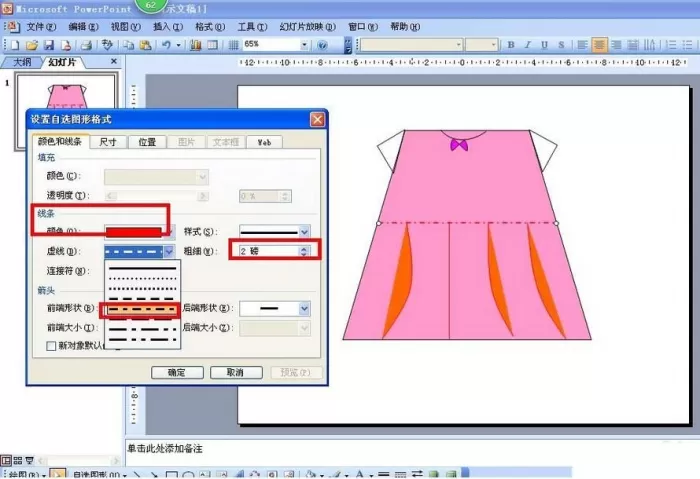Image resolution: width=700 pixels, height=479 pixels.
Task: Switch to Normal view icon at bottom-left
Action: 6,460
